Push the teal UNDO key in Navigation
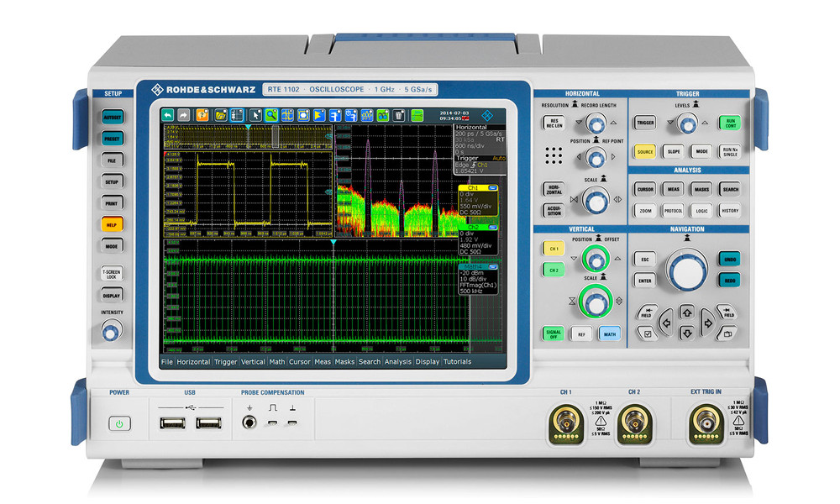 (x=729, y=260)
